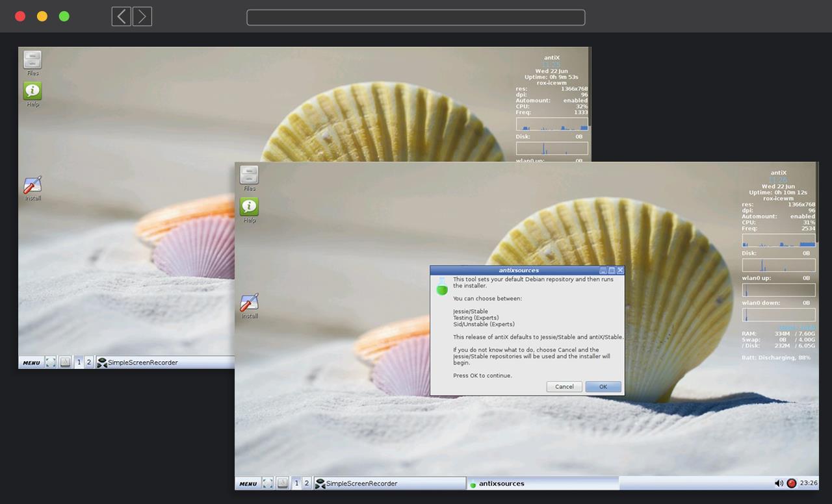The width and height of the screenshot is (832, 504).
Task: Click Help icon on the back screenshot
Action: 32,92
